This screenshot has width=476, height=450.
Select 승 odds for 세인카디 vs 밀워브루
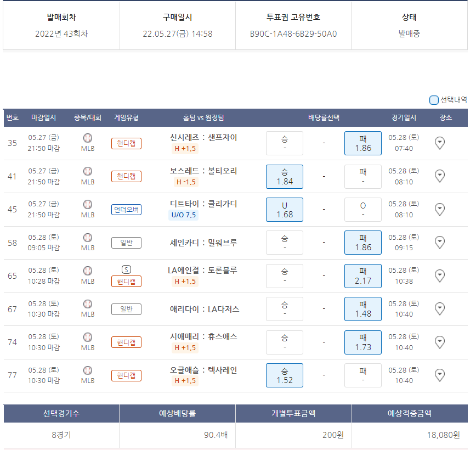(x=285, y=243)
